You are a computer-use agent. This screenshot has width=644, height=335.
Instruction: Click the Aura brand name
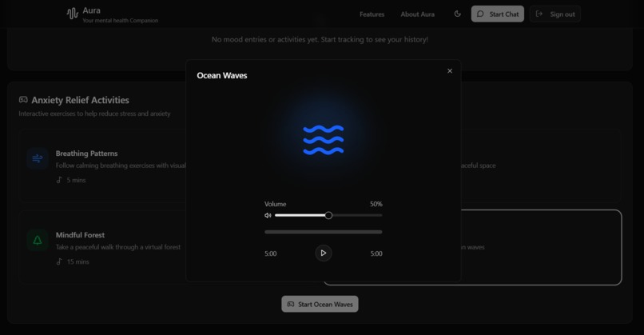tap(91, 10)
